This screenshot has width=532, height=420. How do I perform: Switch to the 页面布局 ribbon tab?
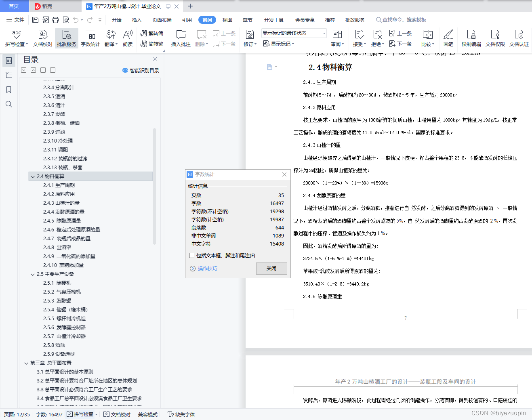tap(162, 20)
